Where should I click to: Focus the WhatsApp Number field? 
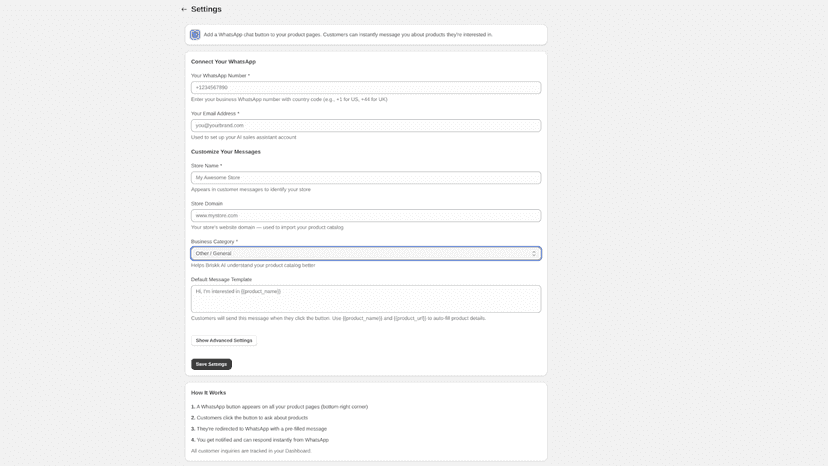pos(366,88)
